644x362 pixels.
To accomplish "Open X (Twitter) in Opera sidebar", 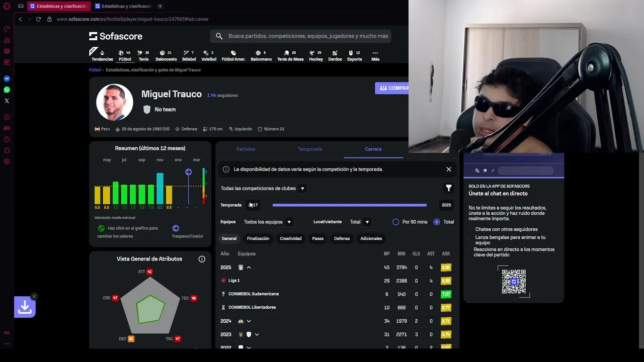I will [x=7, y=101].
